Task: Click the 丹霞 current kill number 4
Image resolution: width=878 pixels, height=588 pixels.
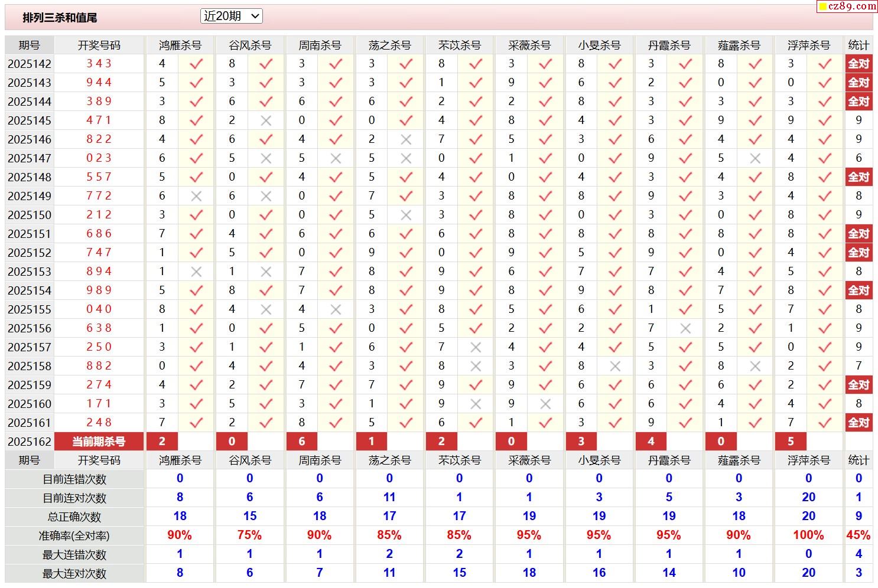Action: 651,441
